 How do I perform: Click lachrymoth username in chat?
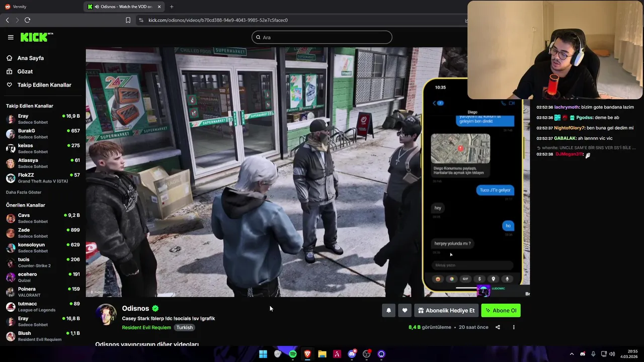pyautogui.click(x=567, y=107)
